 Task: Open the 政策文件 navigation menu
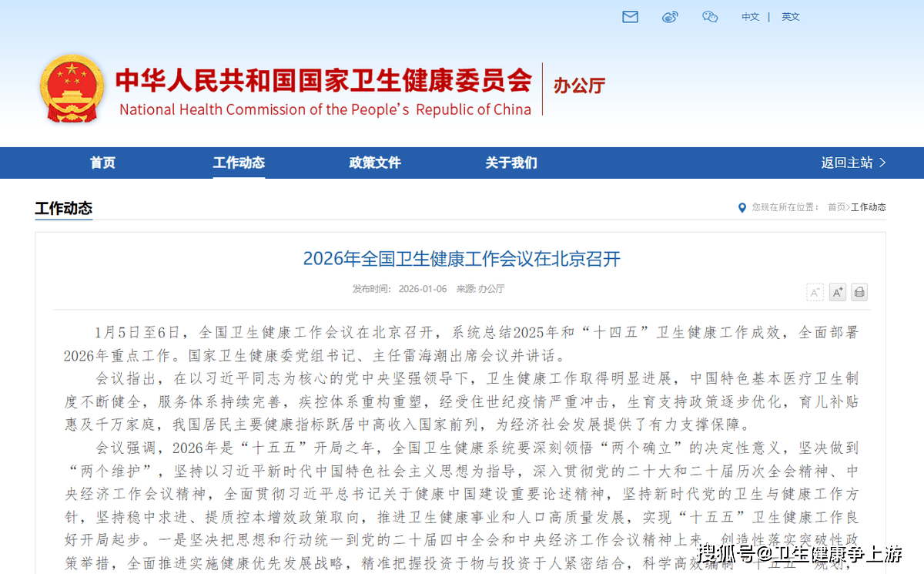(x=375, y=163)
